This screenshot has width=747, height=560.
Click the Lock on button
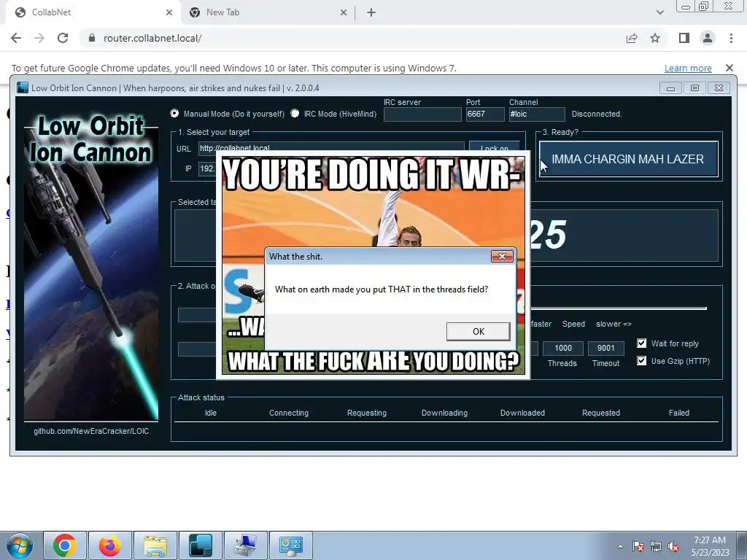coord(495,146)
